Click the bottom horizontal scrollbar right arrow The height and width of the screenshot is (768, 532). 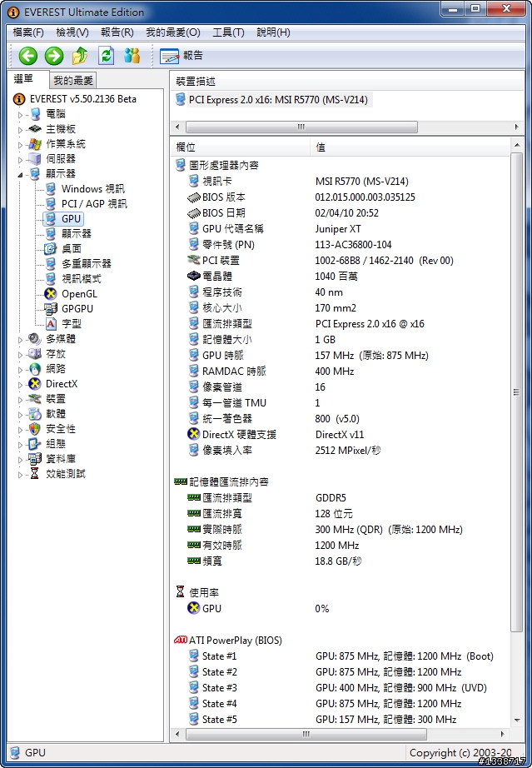503,734
